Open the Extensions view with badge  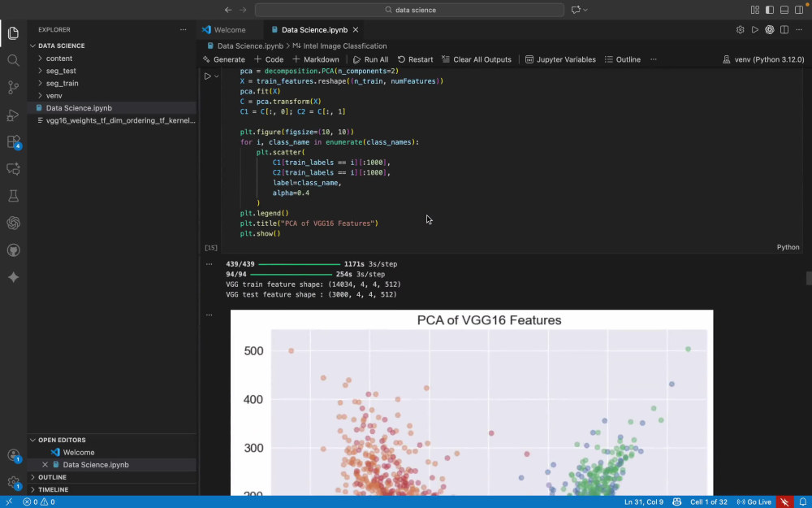point(14,142)
